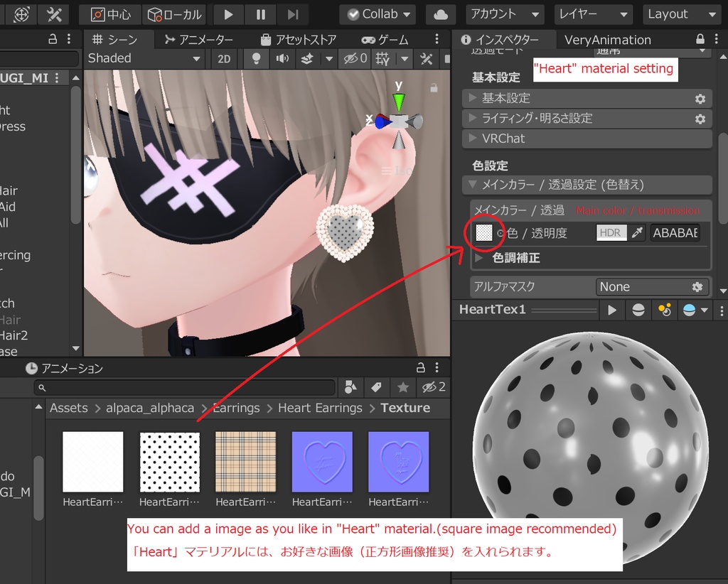Change preview shape sphere icon
Screen dimensions: 728x584
[x=638, y=310]
